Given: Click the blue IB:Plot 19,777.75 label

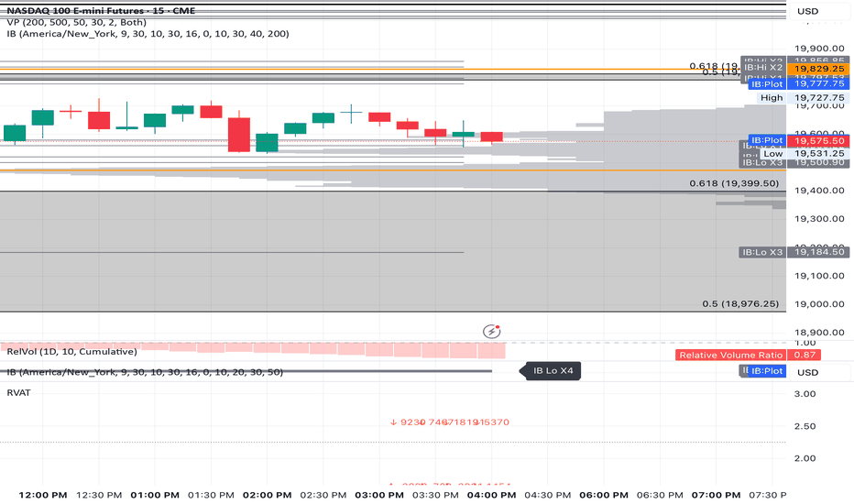Looking at the screenshot, I should point(798,84).
